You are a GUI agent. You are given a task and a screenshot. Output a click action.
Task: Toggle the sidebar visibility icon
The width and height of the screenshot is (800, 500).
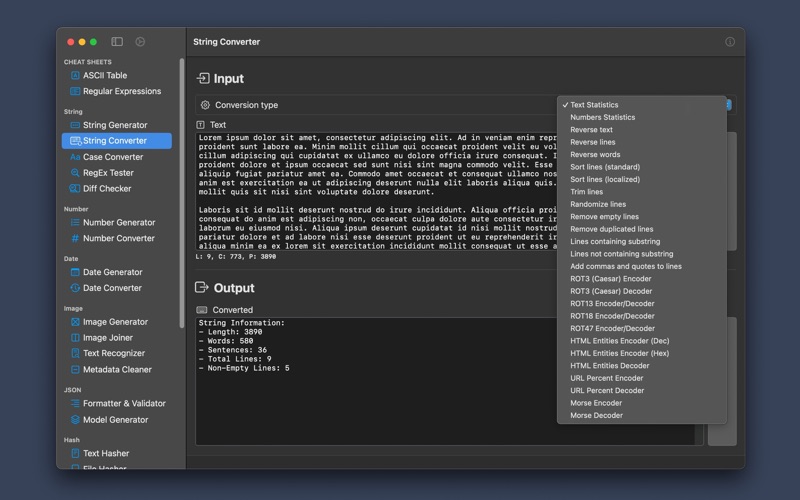coord(117,42)
